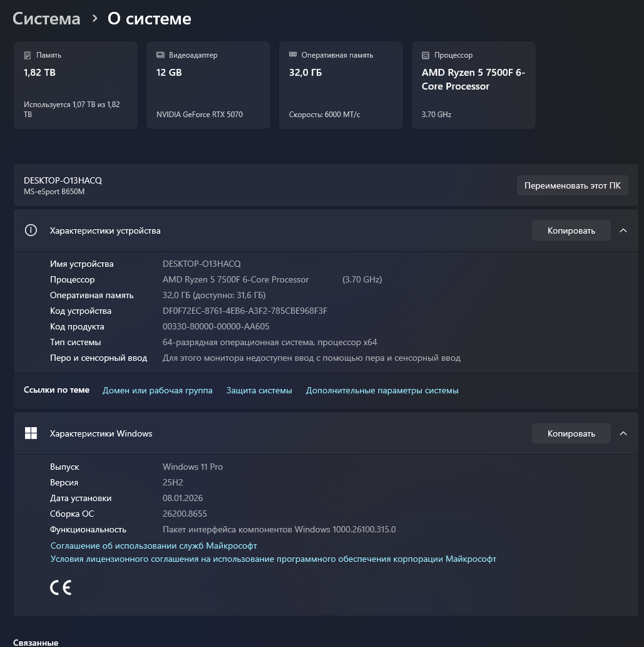Click the breadcrumb chevron after Система
Screen dimensions: 644x647
[x=95, y=19]
